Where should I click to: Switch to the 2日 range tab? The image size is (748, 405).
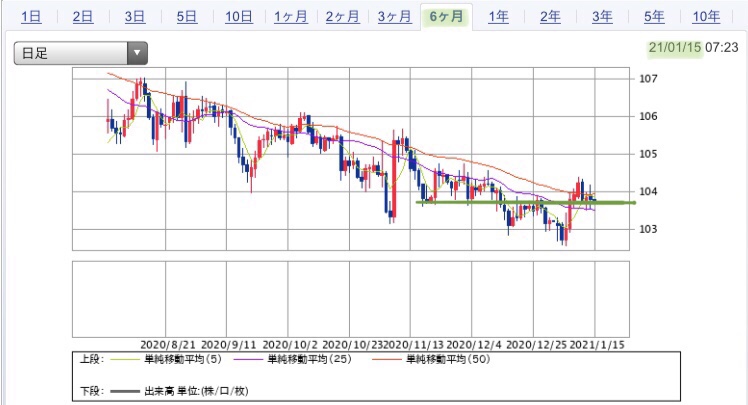(x=83, y=17)
